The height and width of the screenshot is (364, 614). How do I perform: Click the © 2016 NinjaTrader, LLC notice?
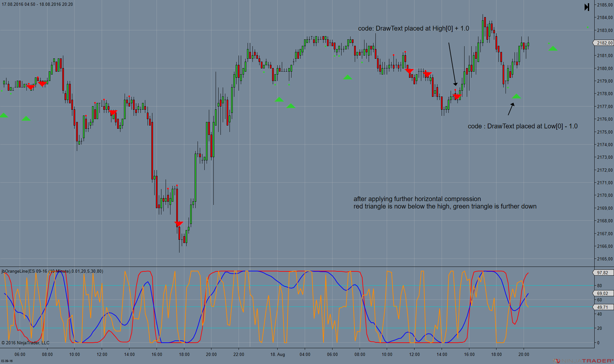26,343
